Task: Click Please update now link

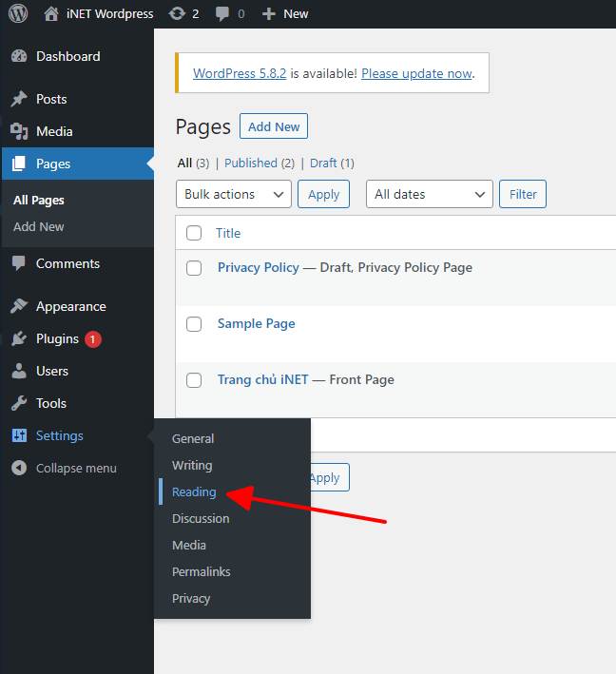Action: [x=416, y=73]
